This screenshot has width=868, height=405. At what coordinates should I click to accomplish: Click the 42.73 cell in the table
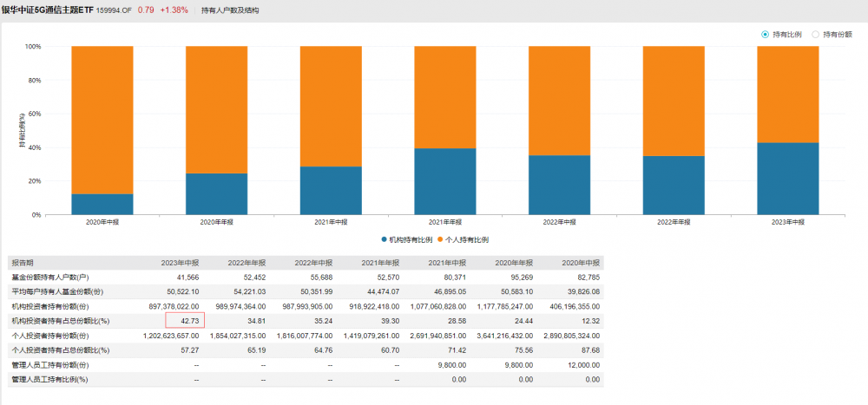click(x=190, y=320)
